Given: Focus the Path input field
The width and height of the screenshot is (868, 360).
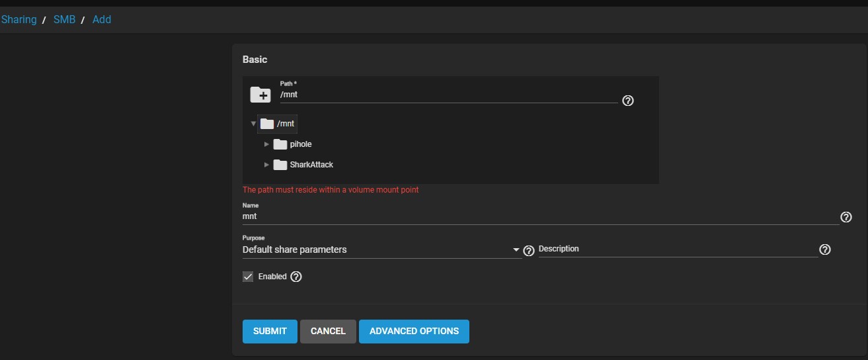Looking at the screenshot, I should (448, 95).
